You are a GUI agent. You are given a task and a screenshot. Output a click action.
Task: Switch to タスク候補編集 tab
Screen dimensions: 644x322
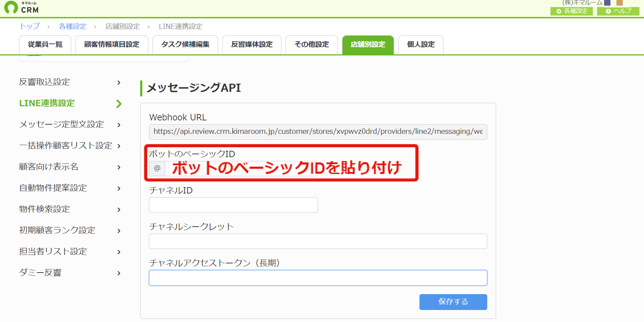pyautogui.click(x=185, y=44)
